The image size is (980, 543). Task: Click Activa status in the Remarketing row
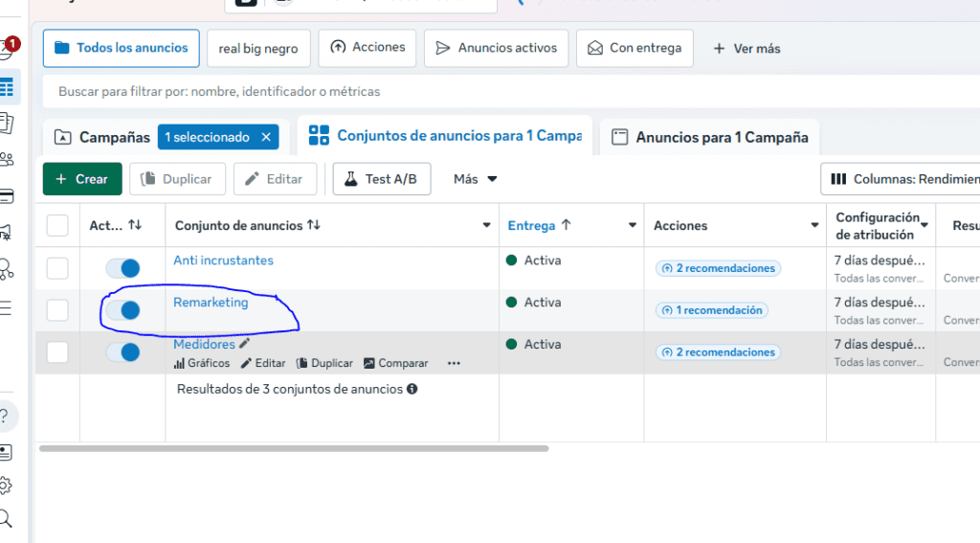(543, 303)
